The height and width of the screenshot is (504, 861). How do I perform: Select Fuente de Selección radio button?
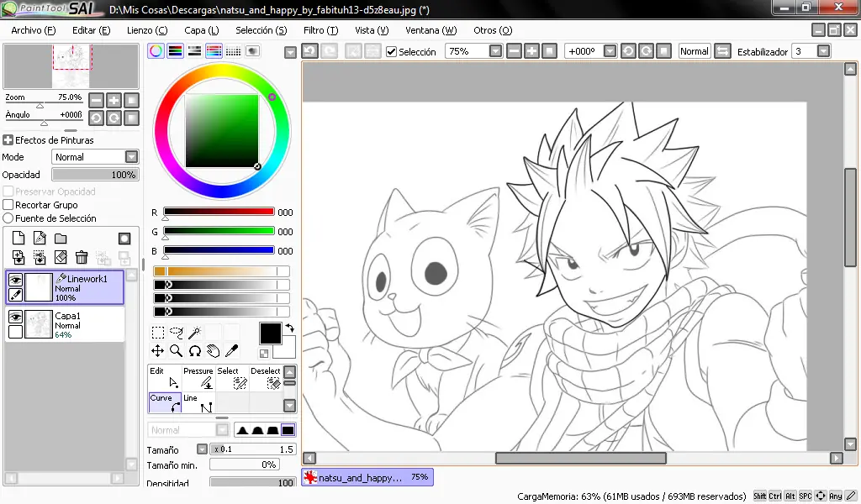pos(8,218)
